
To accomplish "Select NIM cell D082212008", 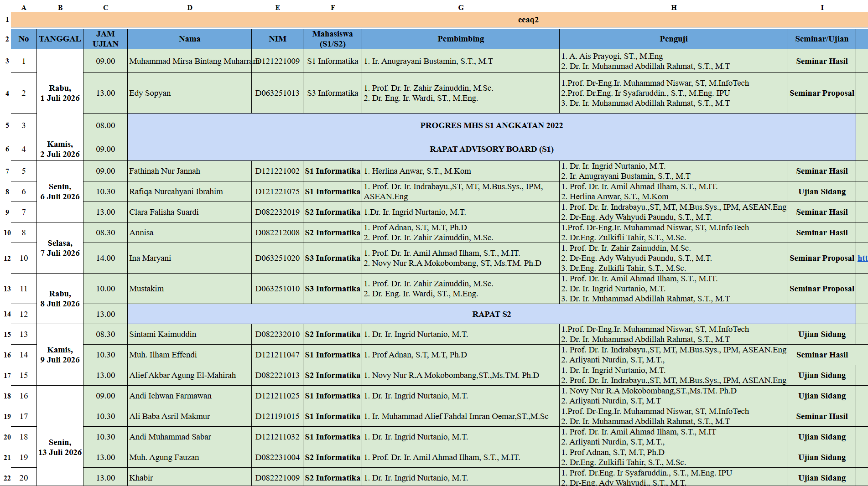I will 277,233.
